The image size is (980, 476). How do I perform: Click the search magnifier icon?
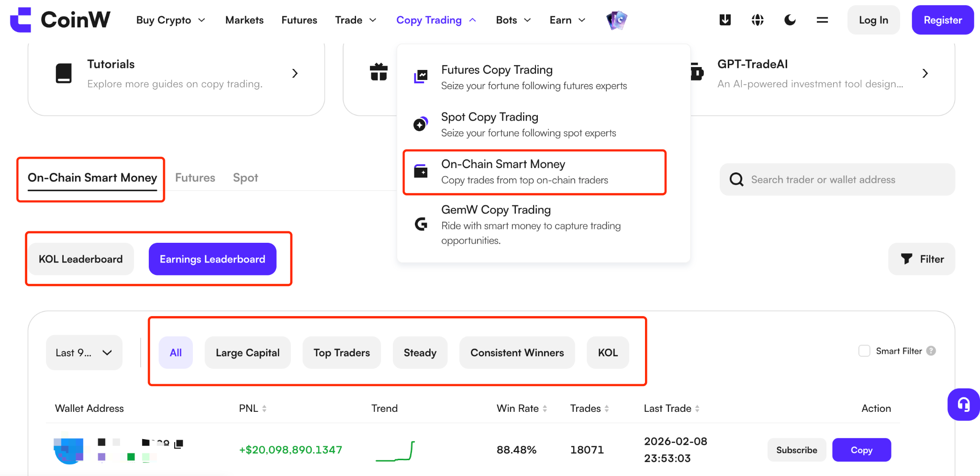coord(736,180)
